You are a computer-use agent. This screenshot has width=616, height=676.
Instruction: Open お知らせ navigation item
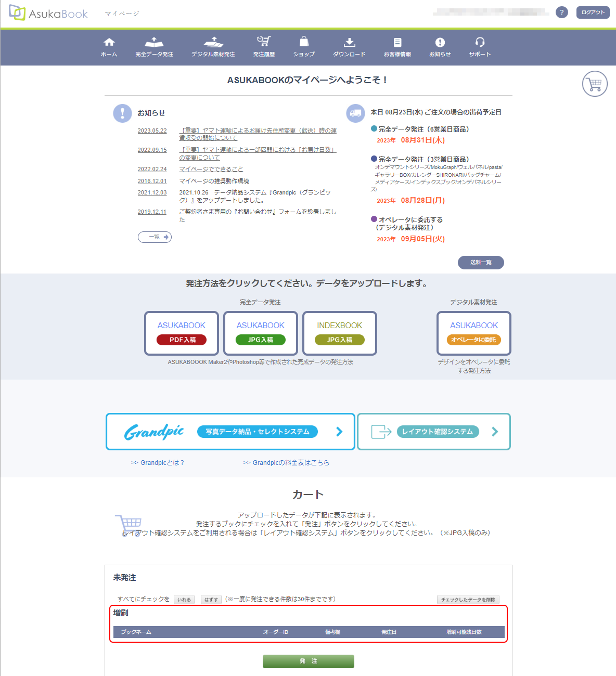(440, 47)
